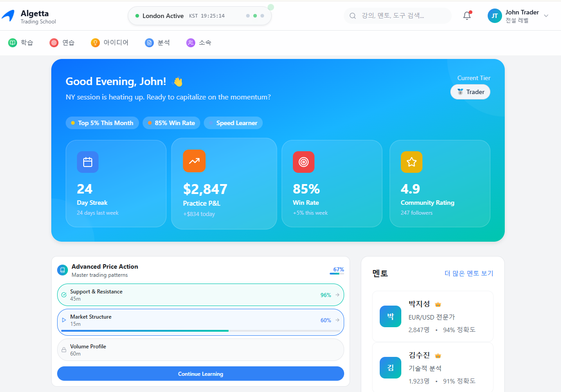This screenshot has height=392, width=561.
Task: Click the Market Structure progress bar
Action: [x=200, y=331]
